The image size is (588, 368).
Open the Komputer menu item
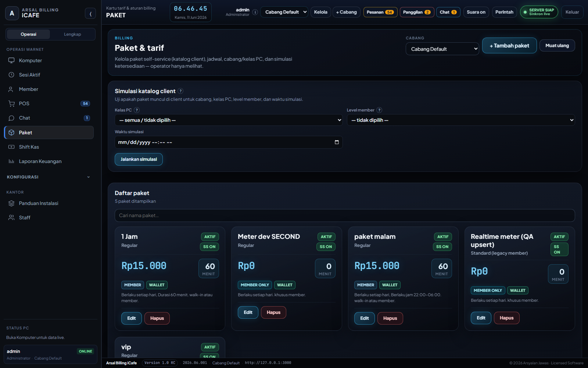tap(49, 60)
